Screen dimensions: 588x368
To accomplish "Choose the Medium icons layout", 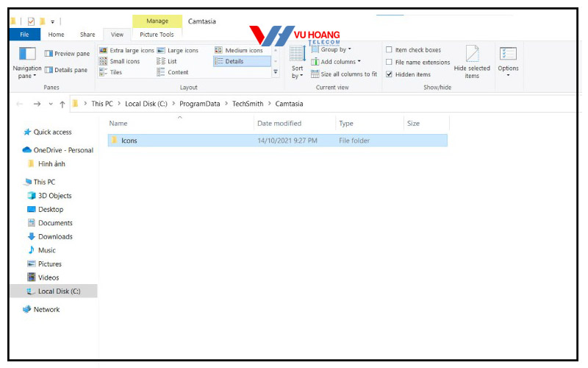I will click(239, 50).
